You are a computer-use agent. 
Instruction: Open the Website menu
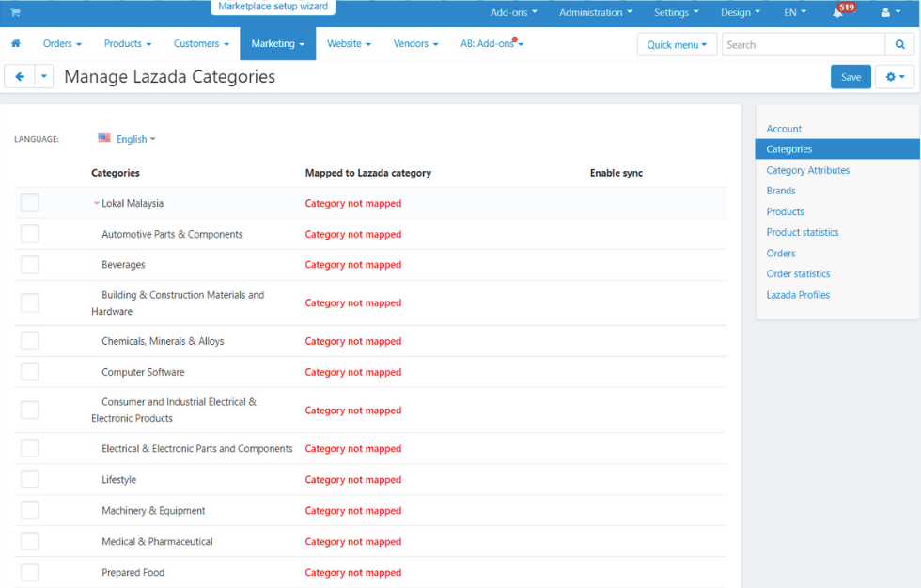pyautogui.click(x=349, y=43)
